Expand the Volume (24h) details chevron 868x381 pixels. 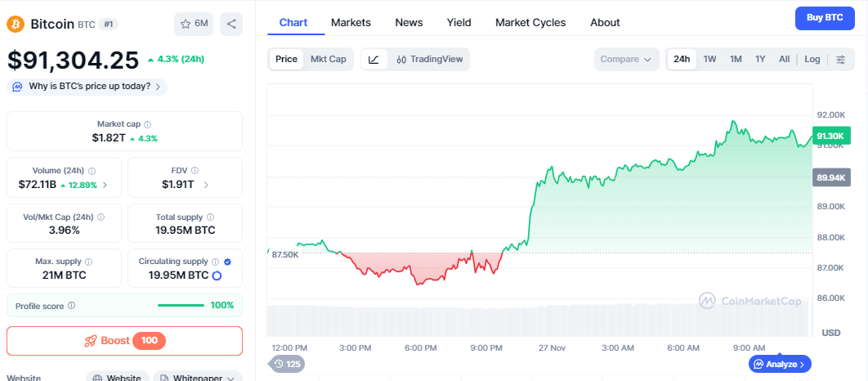tap(105, 185)
